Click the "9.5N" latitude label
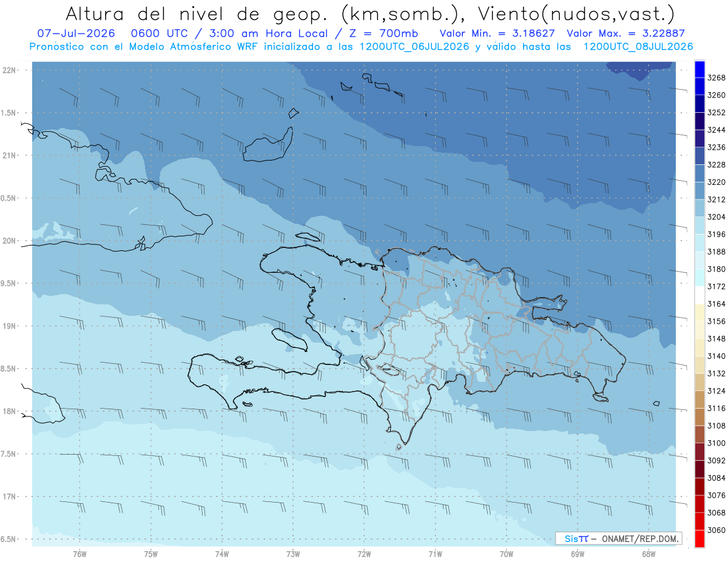The image size is (728, 562). pos(8,283)
